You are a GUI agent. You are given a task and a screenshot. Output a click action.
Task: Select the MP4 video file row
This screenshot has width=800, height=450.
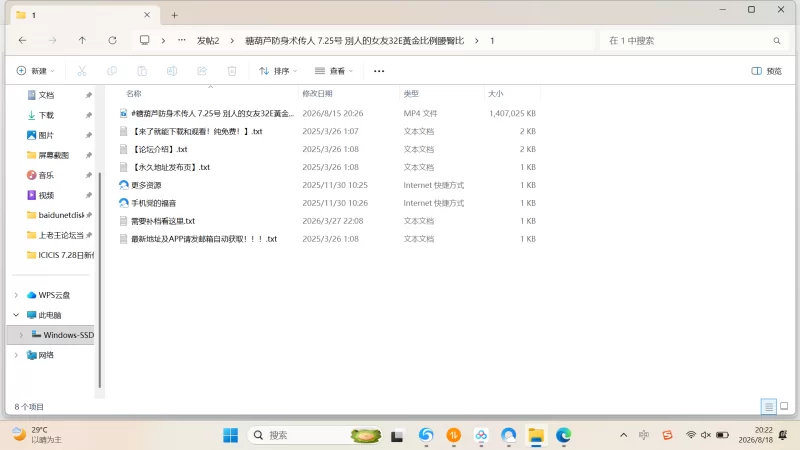tap(328, 113)
